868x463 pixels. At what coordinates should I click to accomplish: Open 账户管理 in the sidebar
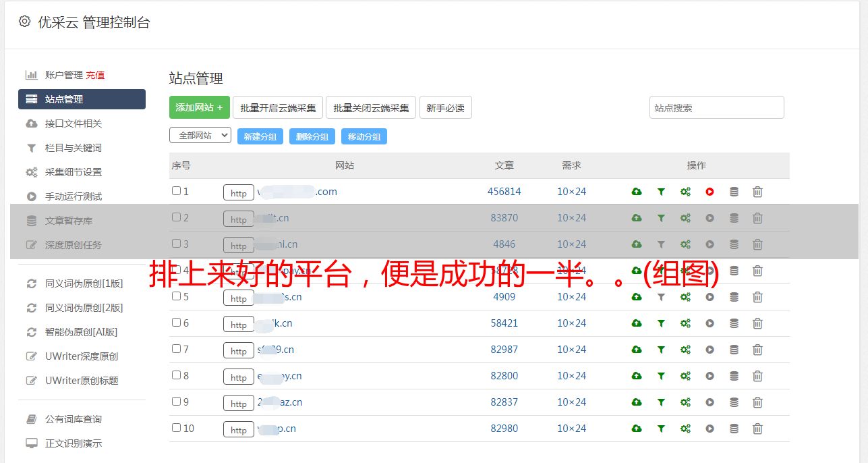(63, 75)
